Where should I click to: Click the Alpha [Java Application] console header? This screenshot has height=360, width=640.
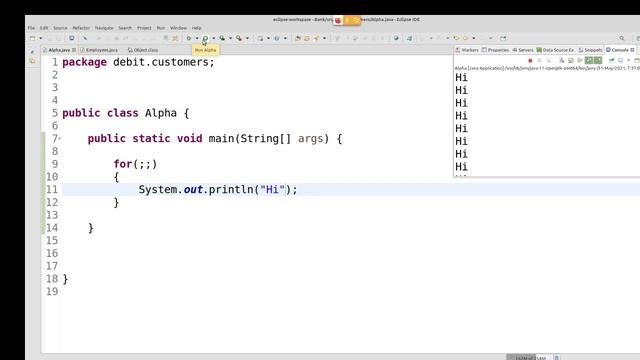point(547,68)
